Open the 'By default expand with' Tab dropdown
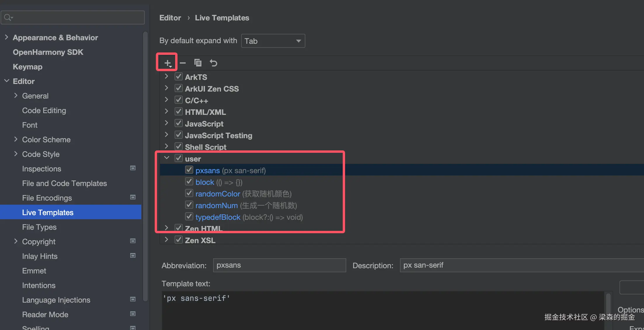 pyautogui.click(x=273, y=41)
